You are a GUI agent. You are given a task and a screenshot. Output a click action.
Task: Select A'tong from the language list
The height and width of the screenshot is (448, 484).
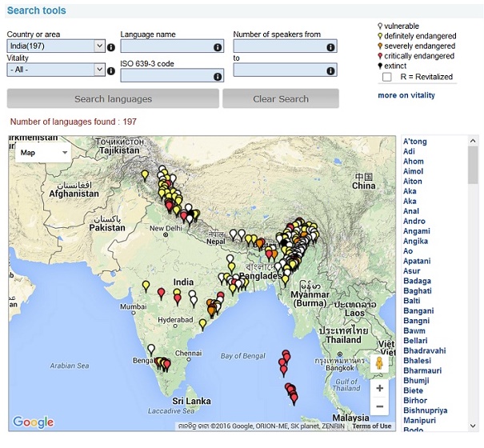click(x=415, y=142)
